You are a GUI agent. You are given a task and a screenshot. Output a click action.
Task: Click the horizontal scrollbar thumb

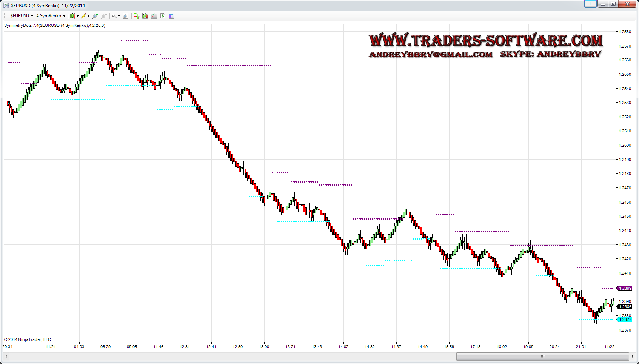(x=542, y=356)
